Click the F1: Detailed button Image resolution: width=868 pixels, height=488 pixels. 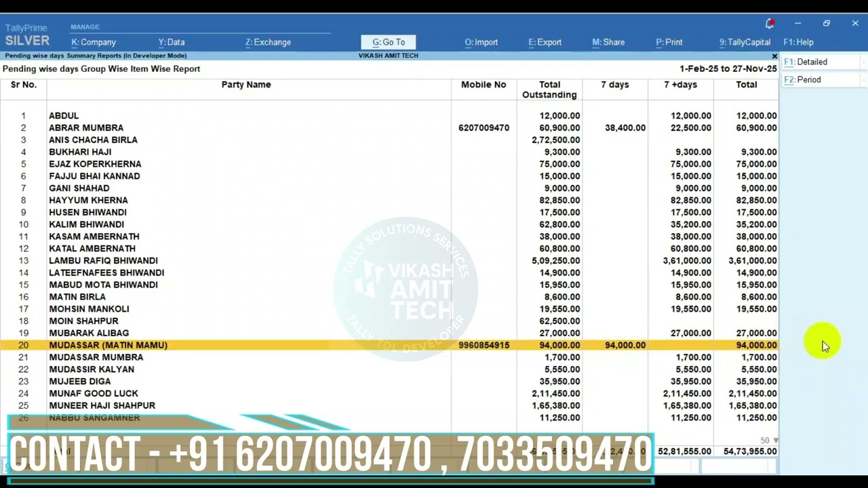pos(823,62)
